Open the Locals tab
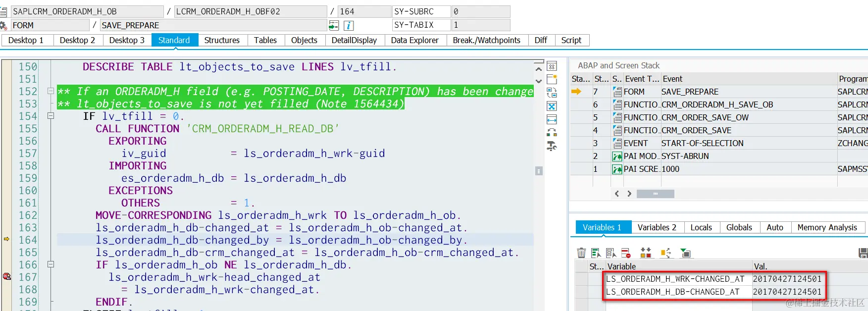Viewport: 868px width, 311px height. (x=701, y=227)
